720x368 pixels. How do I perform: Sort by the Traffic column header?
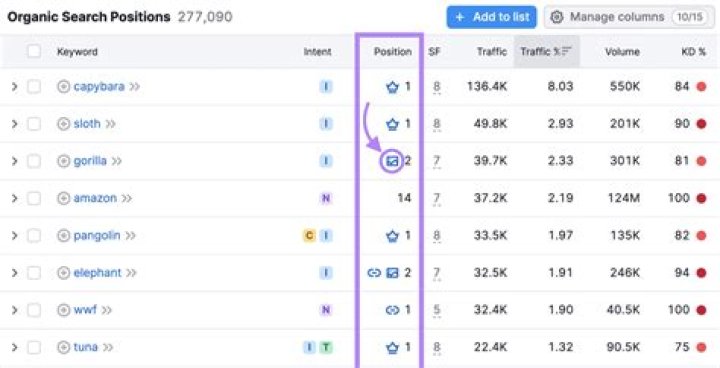(492, 52)
